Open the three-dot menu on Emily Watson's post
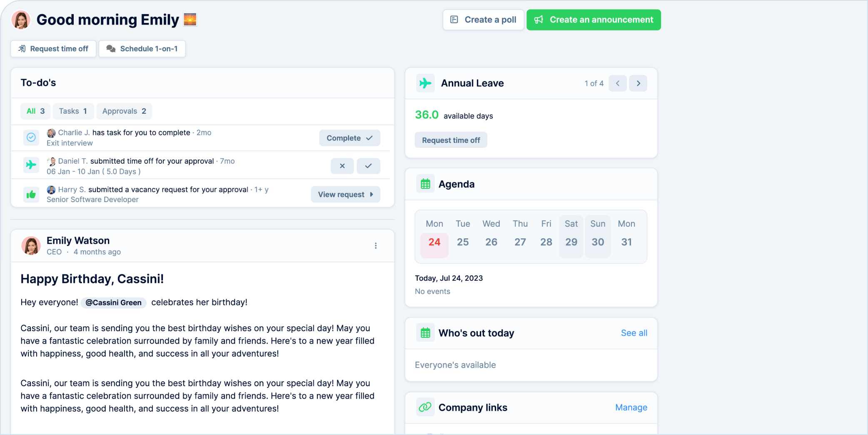 (376, 246)
